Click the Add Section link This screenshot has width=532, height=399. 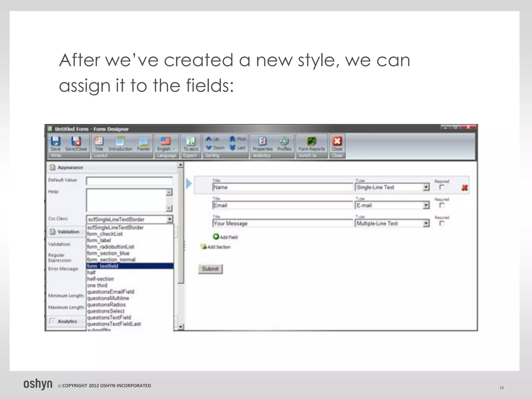click(x=218, y=247)
